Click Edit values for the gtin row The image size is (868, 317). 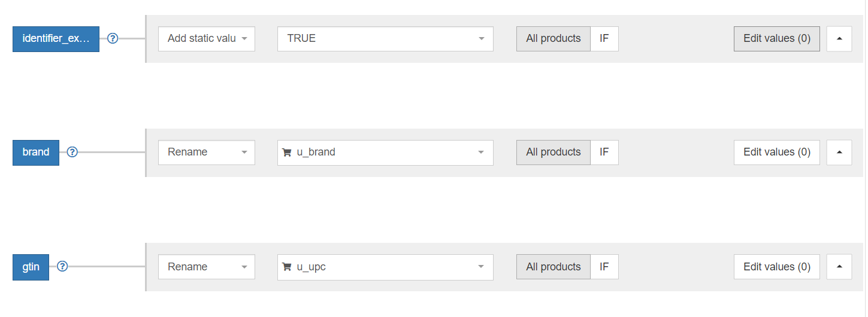coord(776,267)
